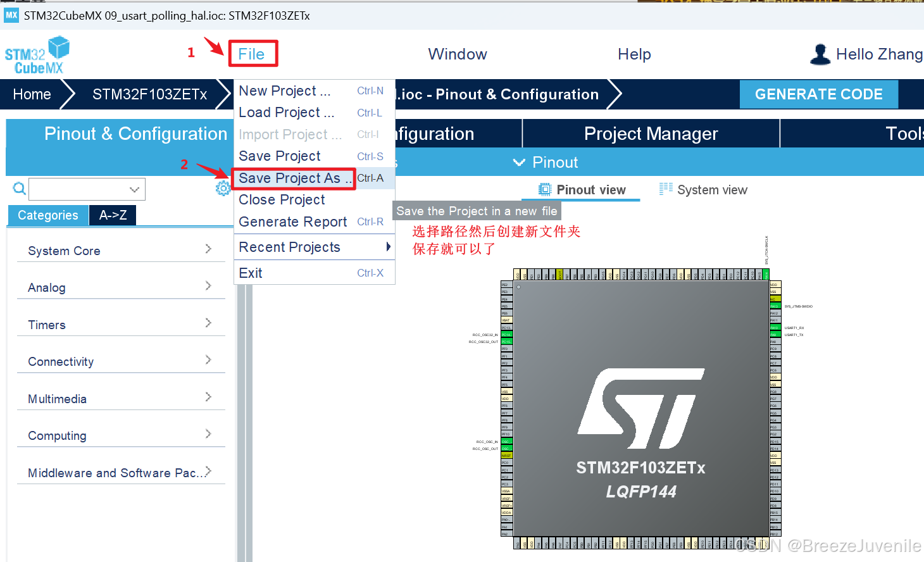This screenshot has width=924, height=562.
Task: Expand the System Core category
Action: 121,251
